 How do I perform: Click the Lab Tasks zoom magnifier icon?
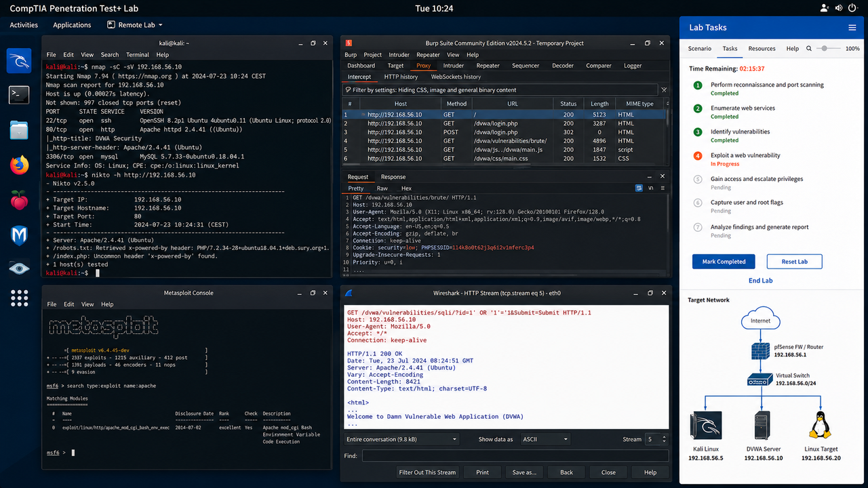(x=808, y=49)
